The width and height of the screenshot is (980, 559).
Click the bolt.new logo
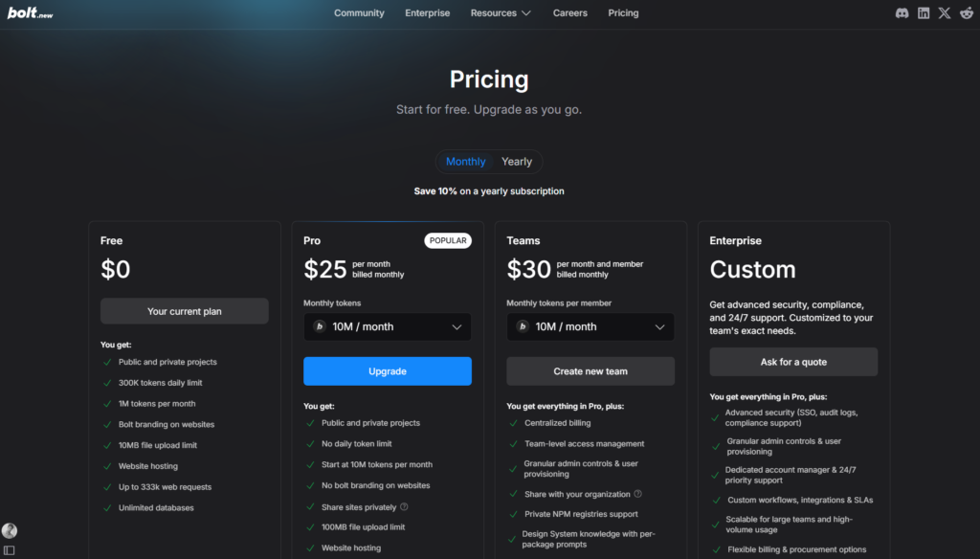[30, 12]
